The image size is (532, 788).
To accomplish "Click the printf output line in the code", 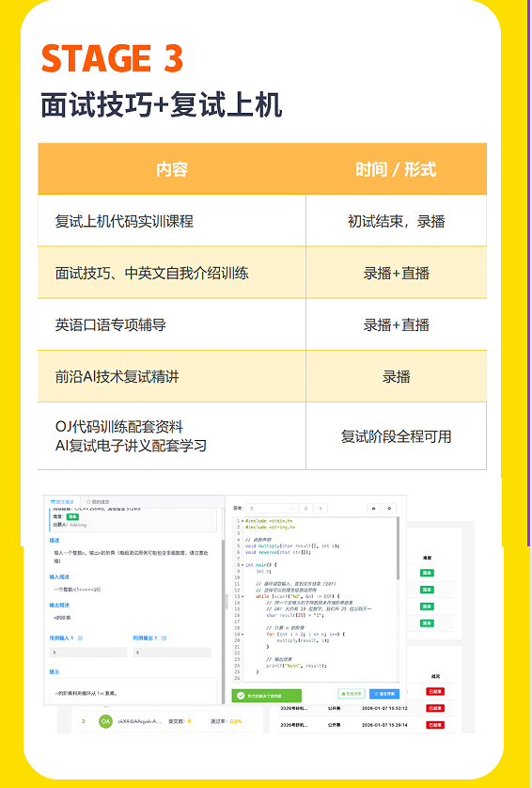I will (296, 666).
